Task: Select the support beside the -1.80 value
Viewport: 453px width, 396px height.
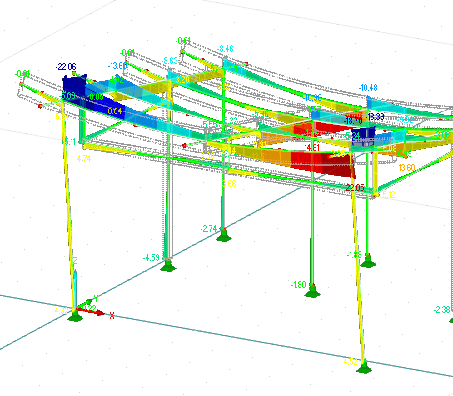Action: click(312, 291)
